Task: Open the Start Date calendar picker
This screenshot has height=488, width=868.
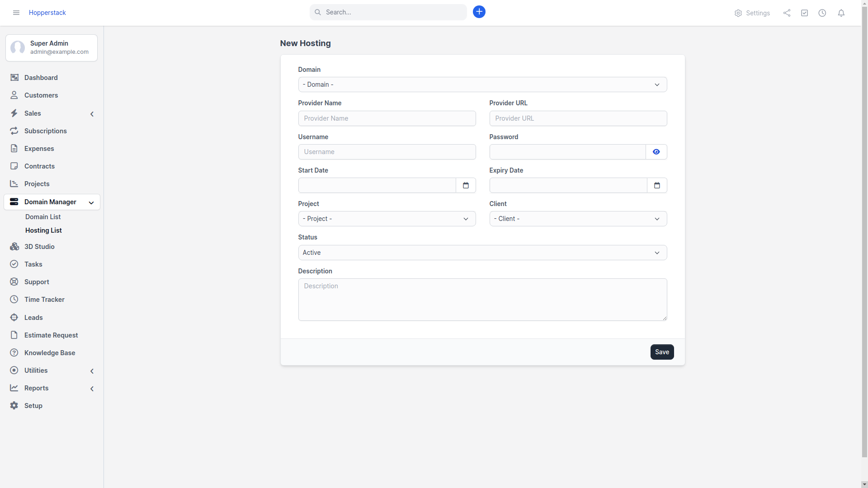Action: [466, 185]
